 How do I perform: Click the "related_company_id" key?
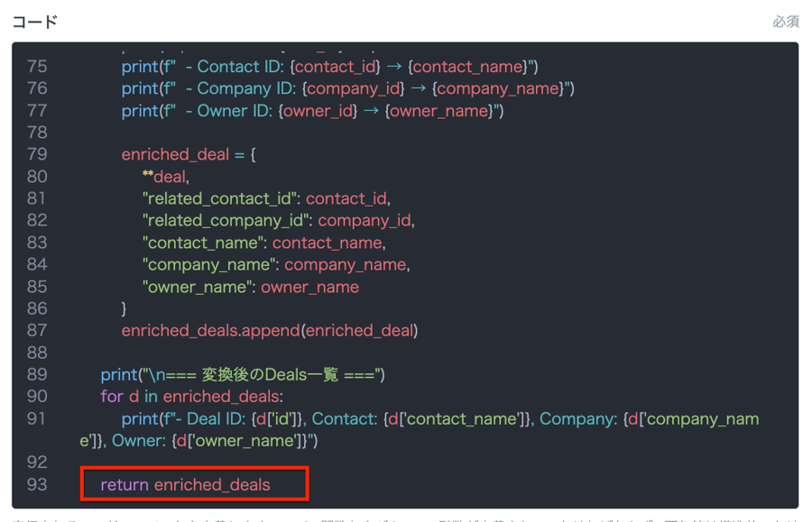(x=227, y=221)
